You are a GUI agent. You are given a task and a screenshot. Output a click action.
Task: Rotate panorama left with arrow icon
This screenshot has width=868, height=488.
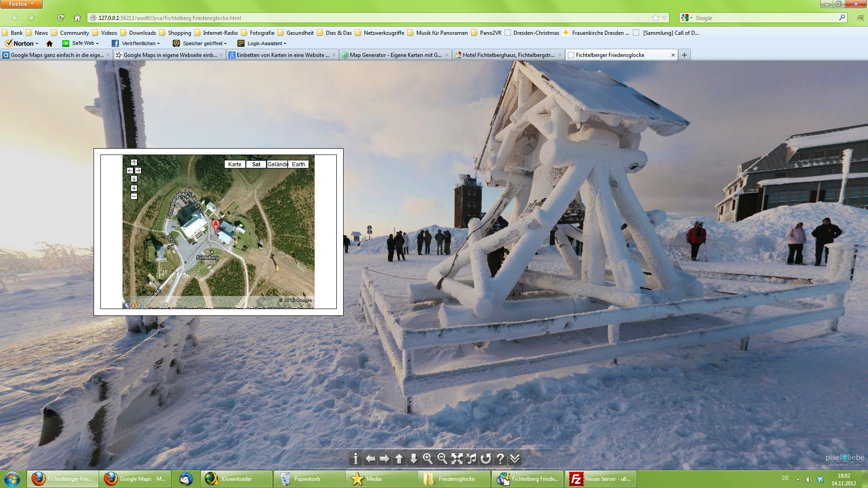point(370,459)
